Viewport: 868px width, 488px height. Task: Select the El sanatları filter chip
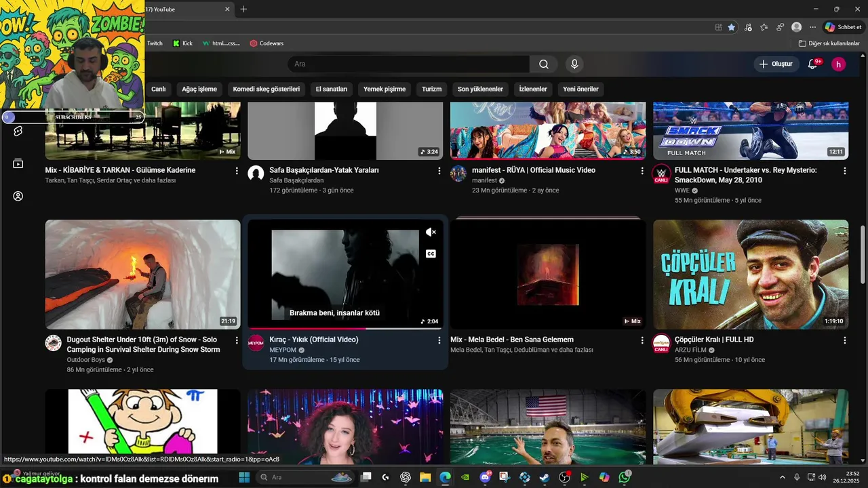pyautogui.click(x=332, y=89)
